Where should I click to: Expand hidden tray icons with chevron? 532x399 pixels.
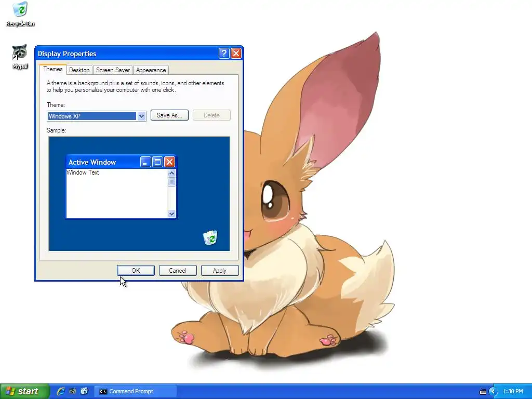tap(493, 392)
